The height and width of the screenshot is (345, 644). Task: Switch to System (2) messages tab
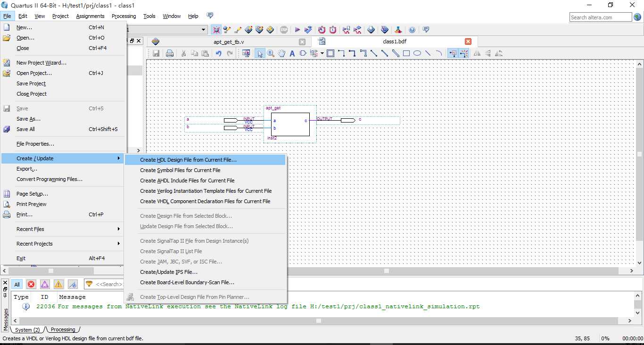pyautogui.click(x=27, y=329)
